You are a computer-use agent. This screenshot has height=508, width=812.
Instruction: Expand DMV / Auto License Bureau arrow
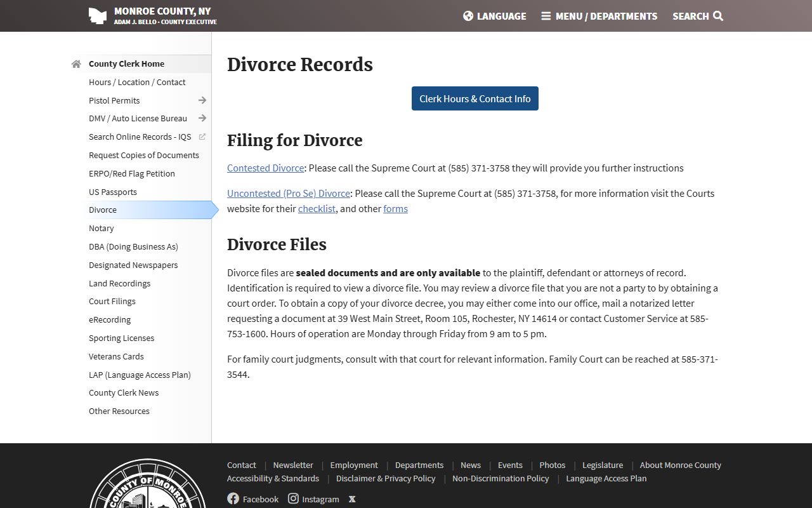coord(202,118)
